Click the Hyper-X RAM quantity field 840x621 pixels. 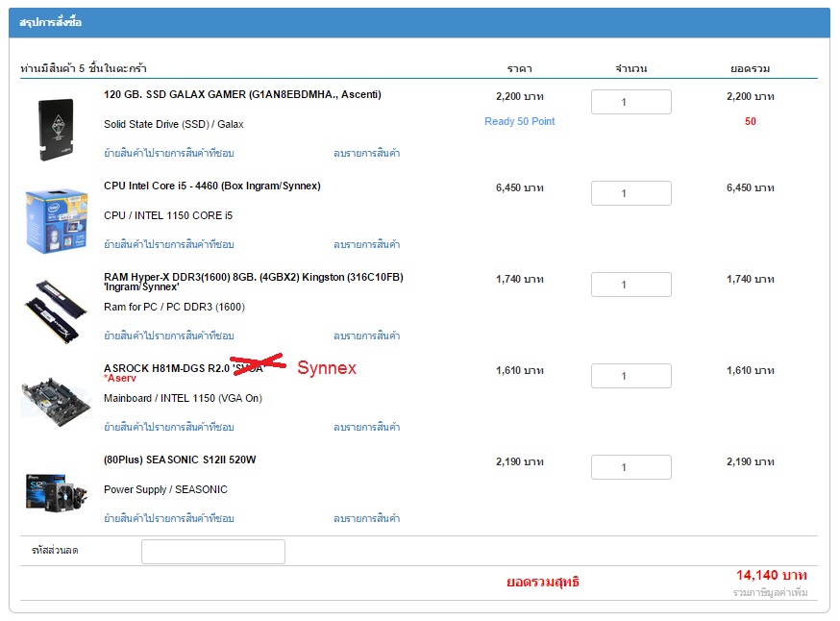tap(631, 285)
